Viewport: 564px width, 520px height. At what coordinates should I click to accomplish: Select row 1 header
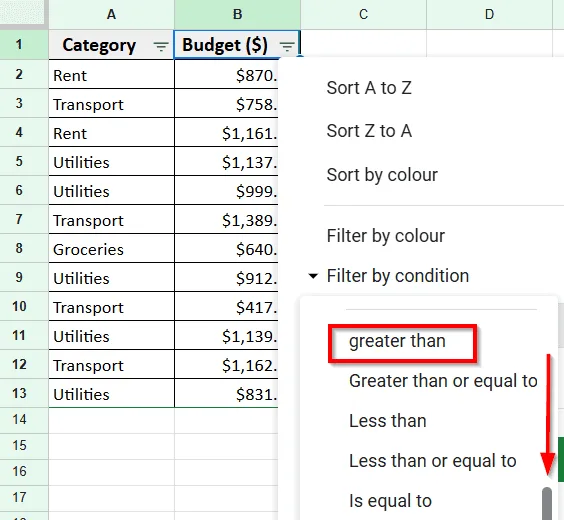[24, 45]
